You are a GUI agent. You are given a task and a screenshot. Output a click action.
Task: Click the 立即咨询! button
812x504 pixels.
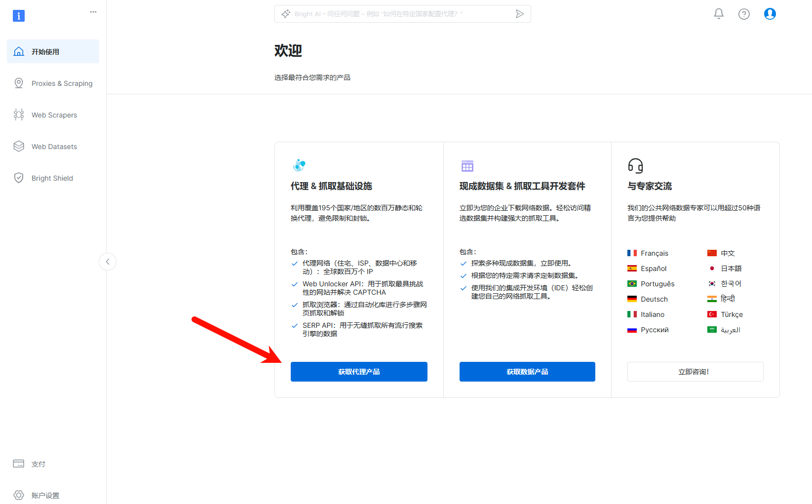[x=695, y=372]
